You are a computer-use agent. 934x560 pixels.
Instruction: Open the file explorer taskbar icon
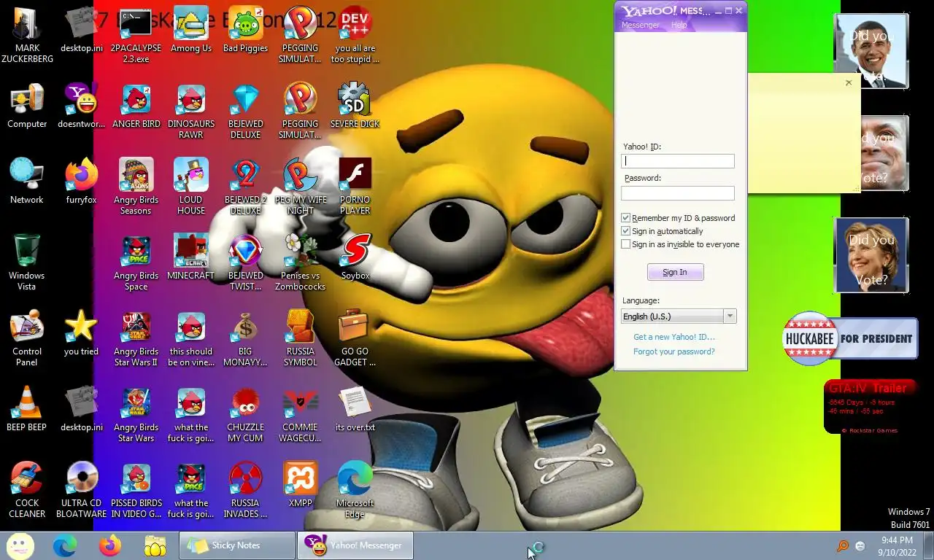155,545
